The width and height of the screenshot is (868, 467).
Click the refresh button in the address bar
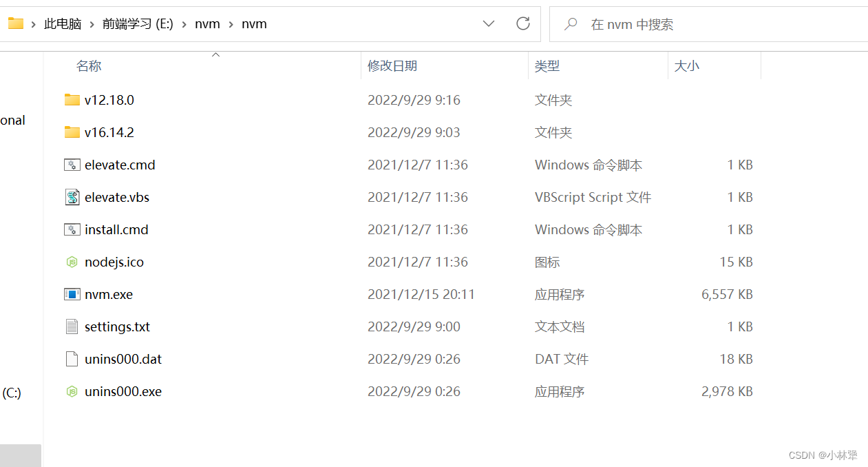(x=522, y=23)
